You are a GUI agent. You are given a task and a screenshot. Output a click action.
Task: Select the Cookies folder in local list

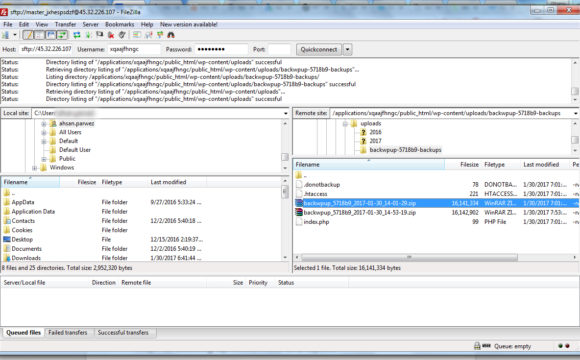point(22,230)
